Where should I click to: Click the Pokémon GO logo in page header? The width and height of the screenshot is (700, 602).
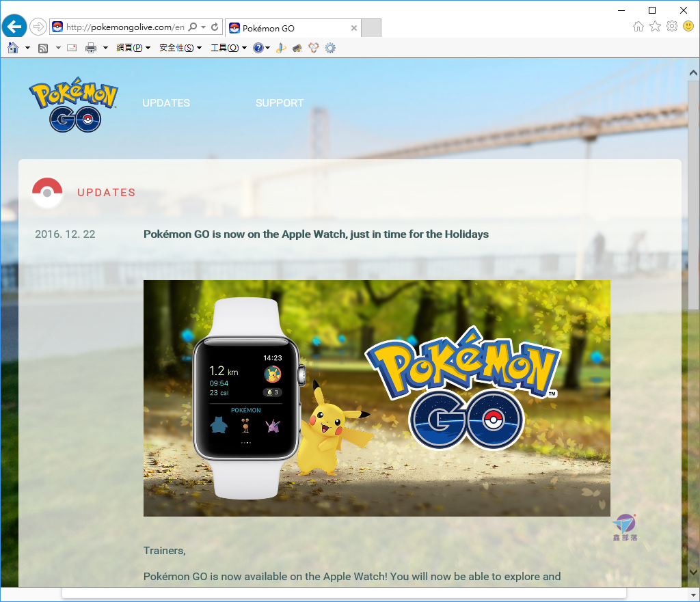coord(74,105)
